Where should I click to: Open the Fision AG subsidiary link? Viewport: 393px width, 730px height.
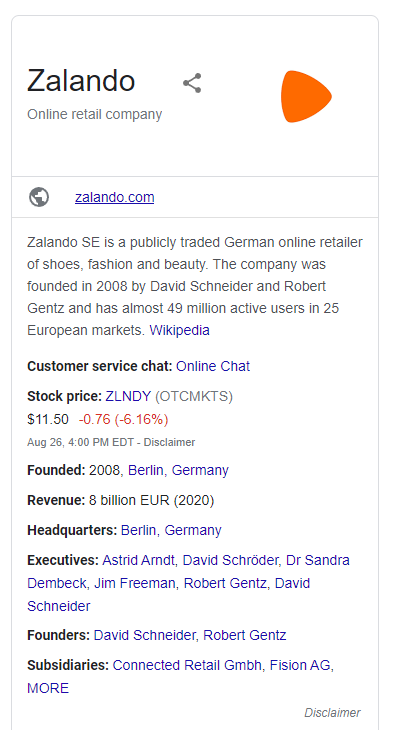(300, 665)
